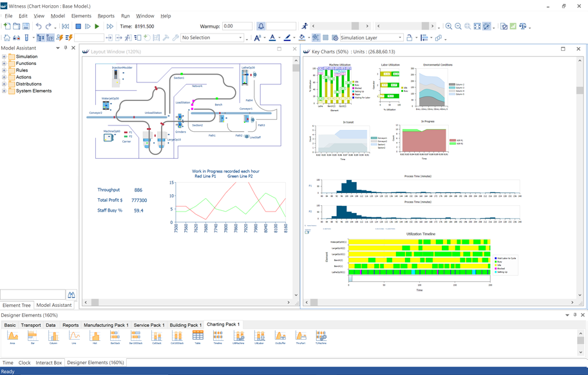Screen dimensions: 588x375
Task: Undo the last action
Action: pos(38,26)
